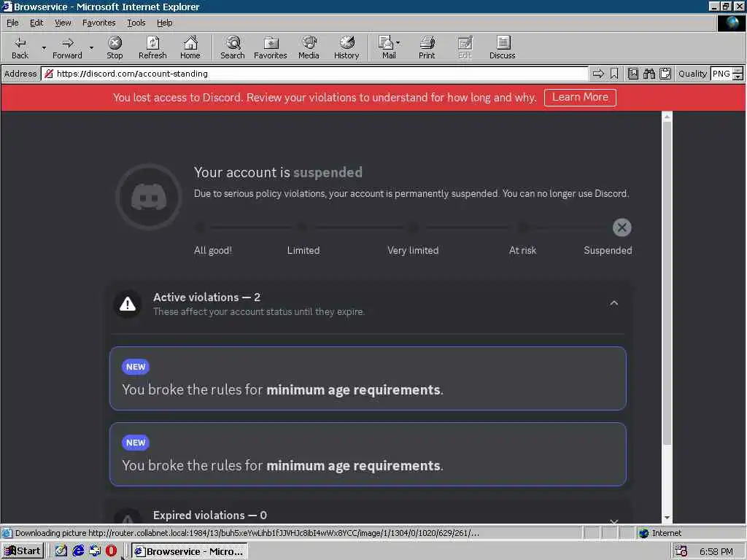747x560 pixels.
Task: Click the Quality PNG field
Action: (721, 74)
